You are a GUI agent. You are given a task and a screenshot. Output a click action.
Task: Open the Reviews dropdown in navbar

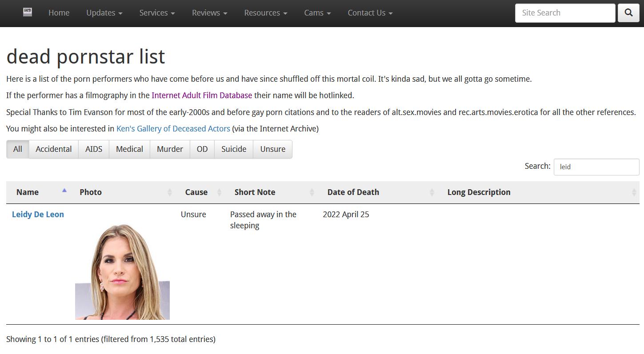(209, 13)
